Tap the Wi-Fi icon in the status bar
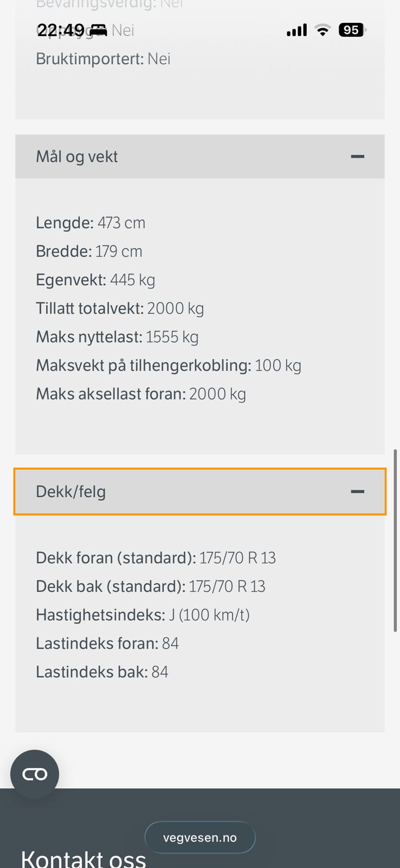The width and height of the screenshot is (400, 868). click(322, 30)
